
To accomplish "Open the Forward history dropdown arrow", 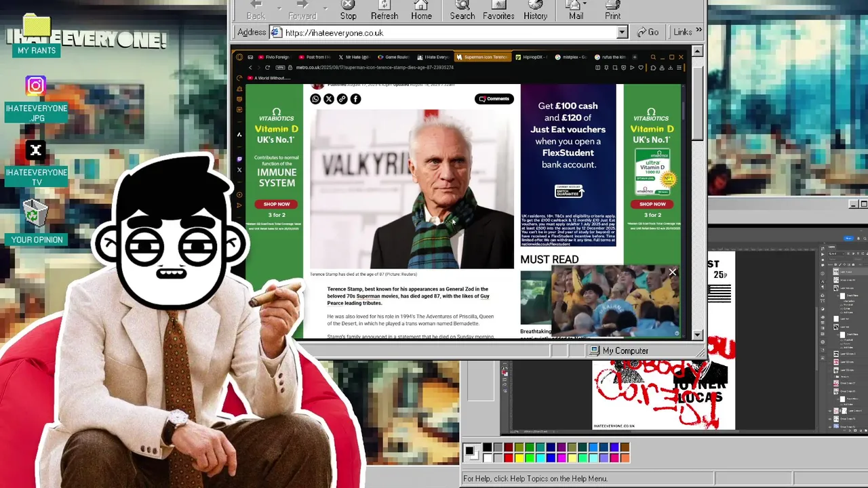I will click(x=326, y=8).
